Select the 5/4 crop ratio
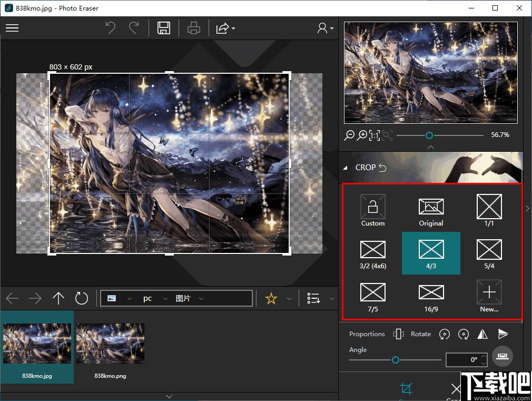532x401 pixels. 489,253
